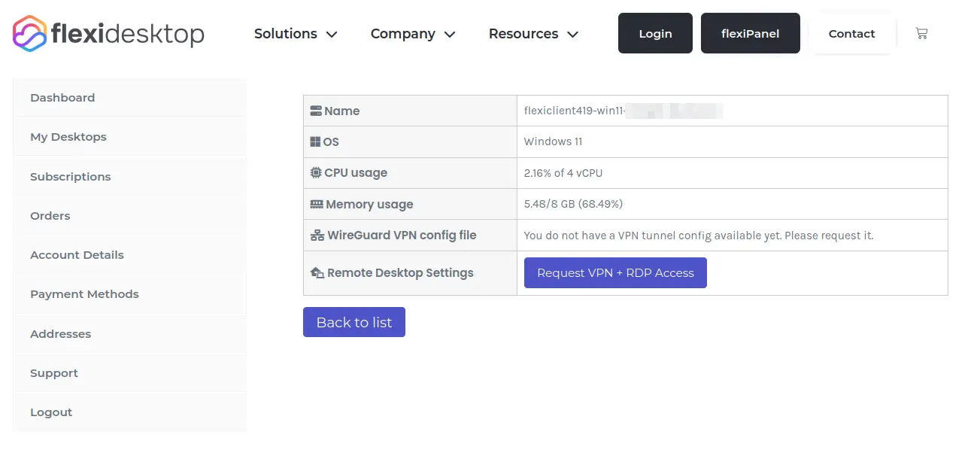Screen dimensions: 980x456
Task: Click the 5.48/8 GB memory value
Action: pos(573,204)
